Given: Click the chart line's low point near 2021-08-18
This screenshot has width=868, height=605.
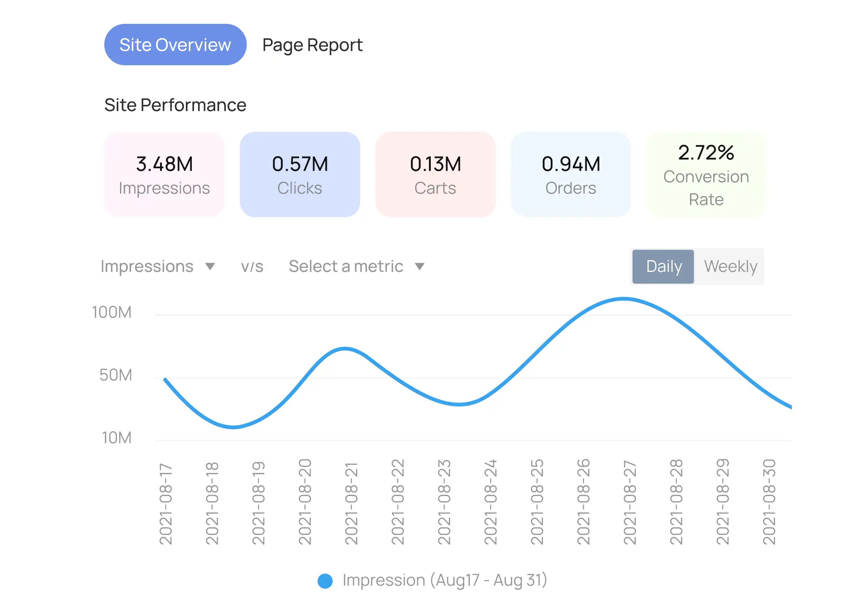Looking at the screenshot, I should coord(233,427).
